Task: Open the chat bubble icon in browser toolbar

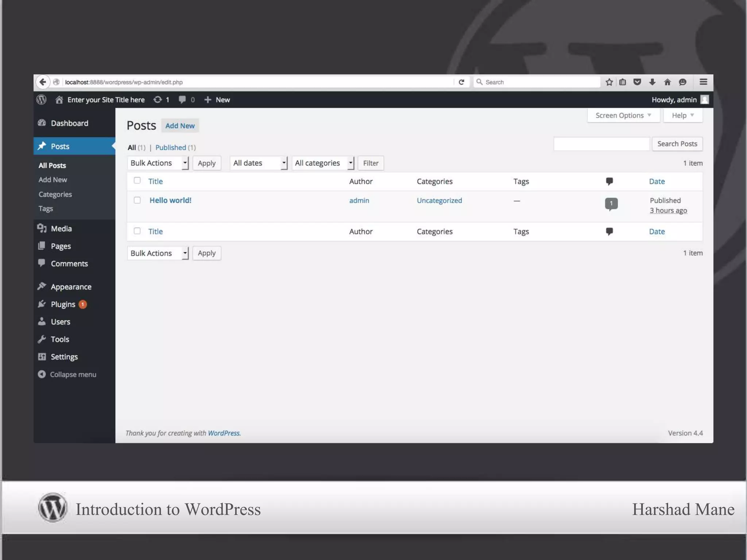Action: pos(683,82)
